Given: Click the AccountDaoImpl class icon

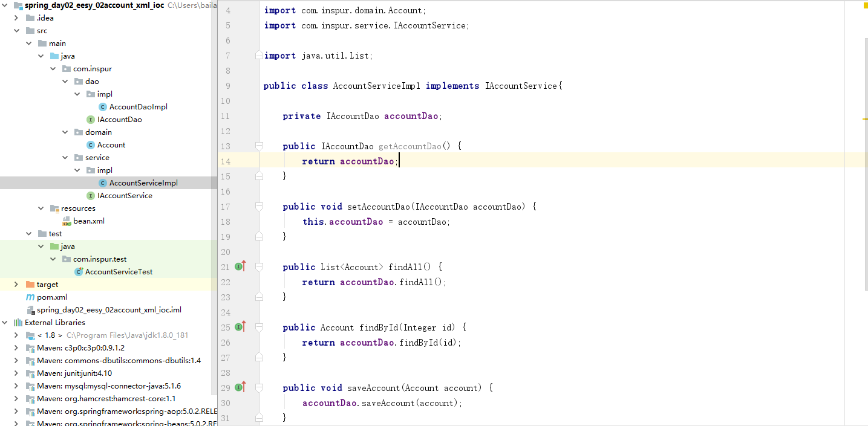Looking at the screenshot, I should 103,107.
